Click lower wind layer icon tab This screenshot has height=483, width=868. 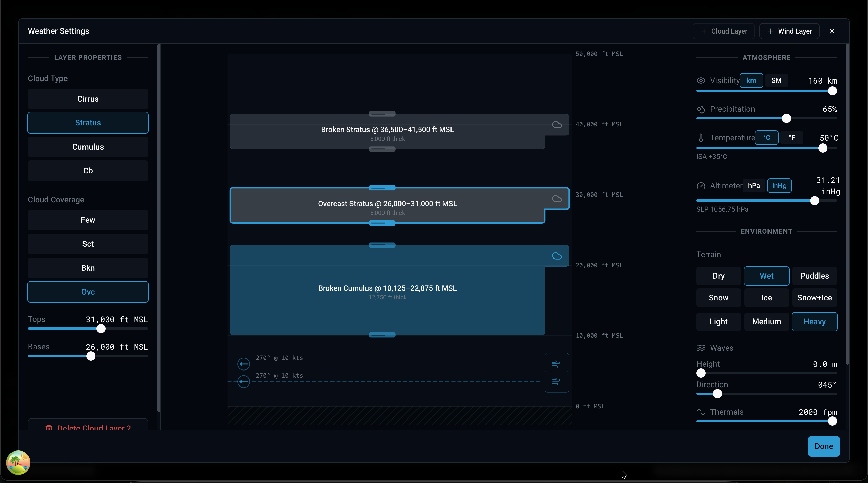pos(556,381)
